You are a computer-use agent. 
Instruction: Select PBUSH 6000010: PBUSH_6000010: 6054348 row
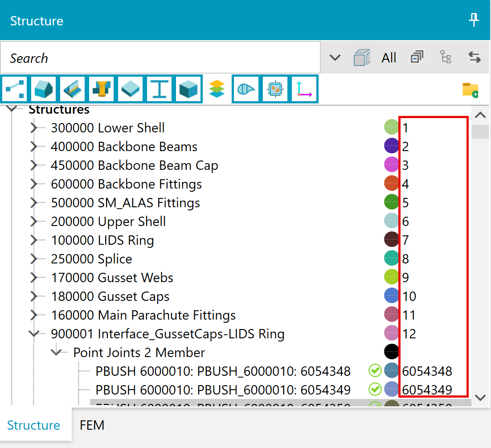click(223, 371)
